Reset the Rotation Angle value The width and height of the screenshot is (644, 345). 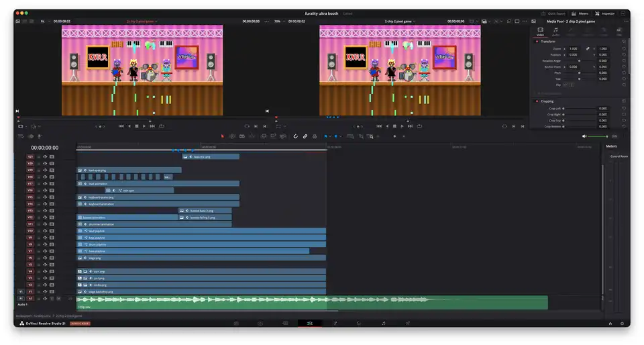[624, 61]
